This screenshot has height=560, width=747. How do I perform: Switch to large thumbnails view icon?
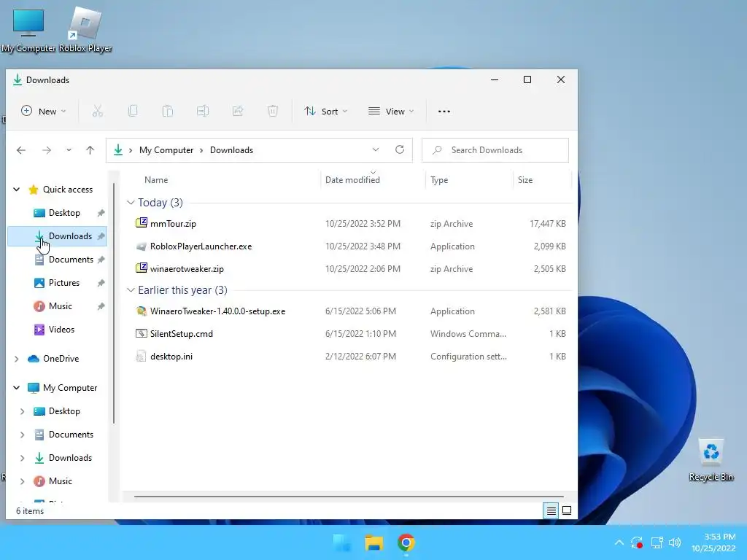click(567, 510)
